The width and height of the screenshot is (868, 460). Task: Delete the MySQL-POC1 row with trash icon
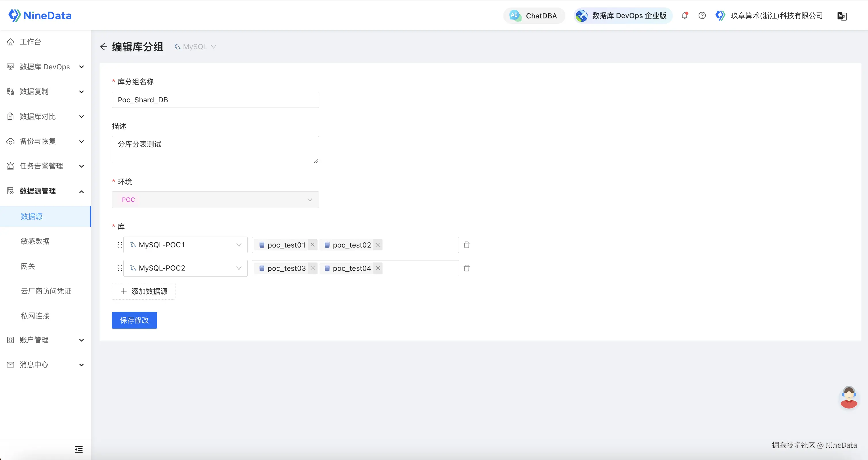pos(466,245)
